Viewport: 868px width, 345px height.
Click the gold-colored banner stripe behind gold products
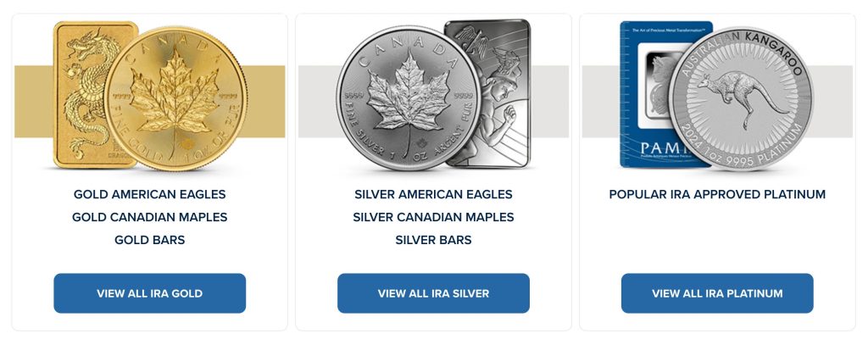tap(32, 102)
